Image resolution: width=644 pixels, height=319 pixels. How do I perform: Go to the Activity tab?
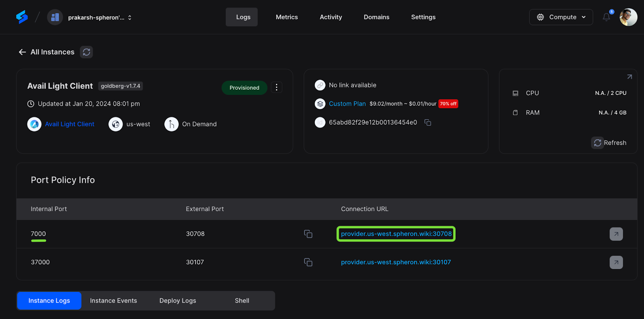click(x=331, y=17)
